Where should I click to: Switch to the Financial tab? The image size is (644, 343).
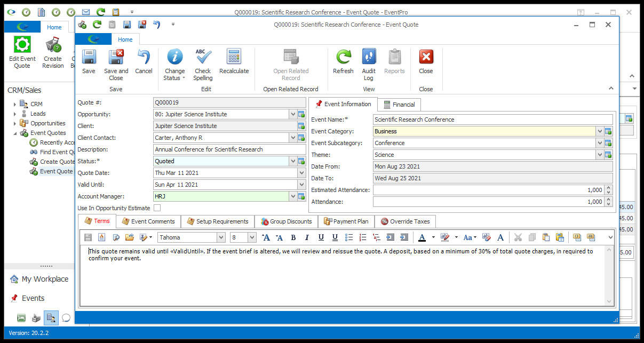(x=399, y=105)
